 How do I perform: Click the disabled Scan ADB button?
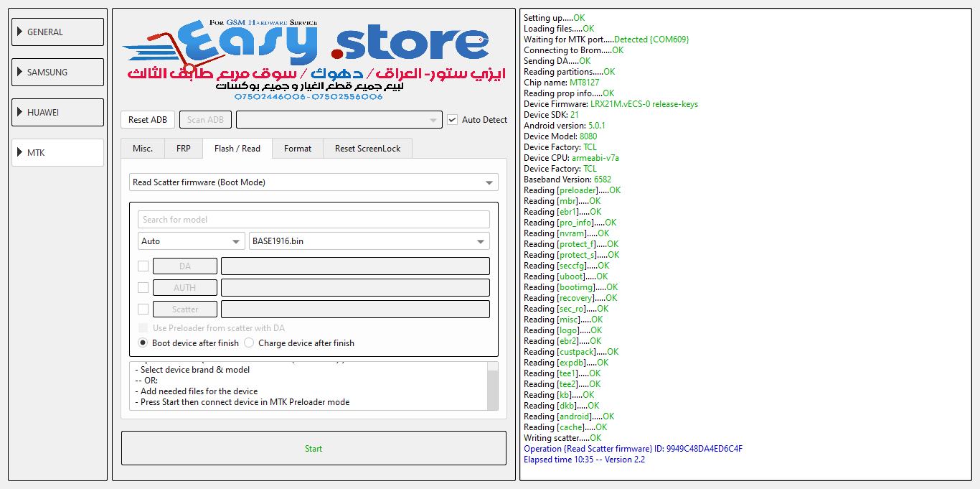point(205,120)
